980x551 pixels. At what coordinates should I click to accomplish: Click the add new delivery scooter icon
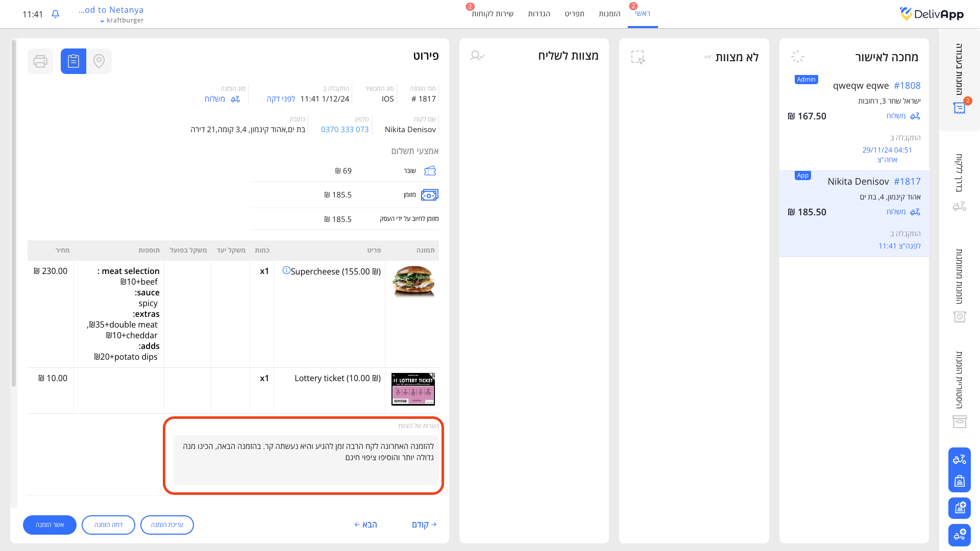[x=959, y=535]
